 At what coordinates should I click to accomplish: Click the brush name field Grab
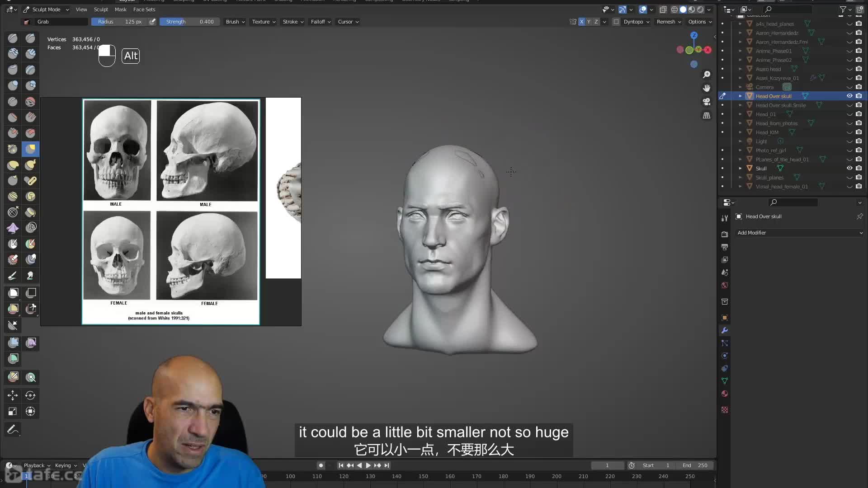(x=61, y=22)
